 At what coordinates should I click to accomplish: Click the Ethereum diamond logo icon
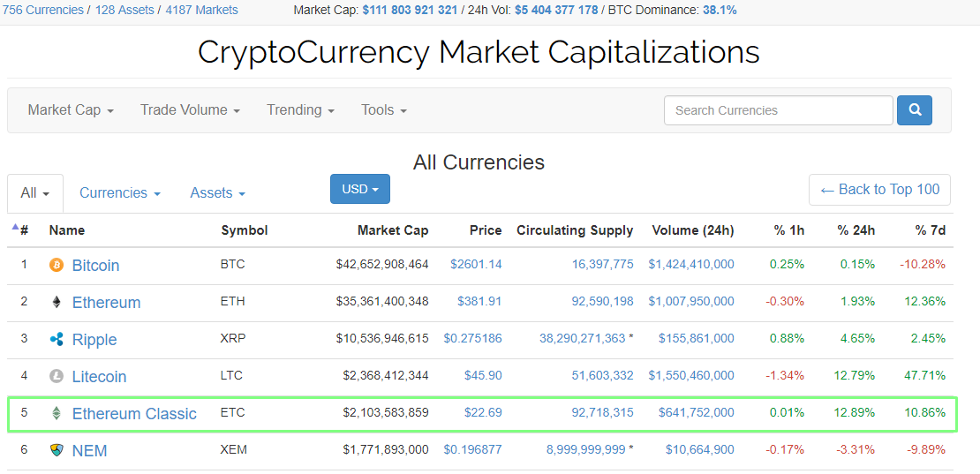[x=57, y=302]
